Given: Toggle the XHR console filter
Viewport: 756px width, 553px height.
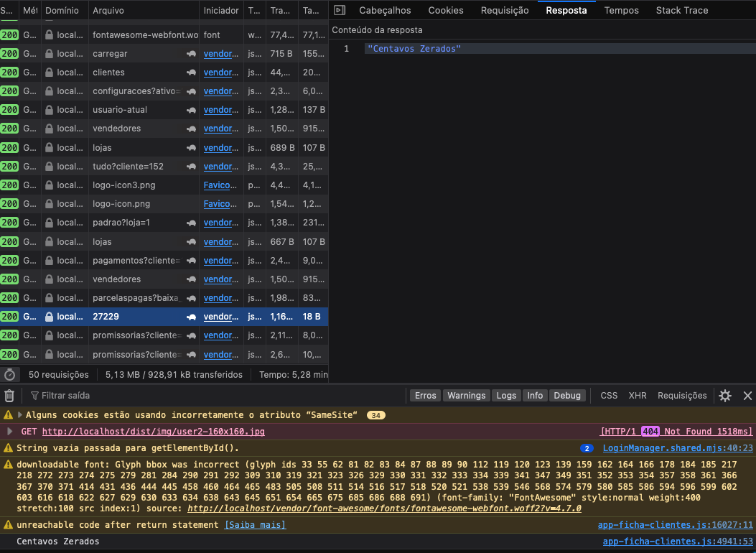Looking at the screenshot, I should 638,396.
